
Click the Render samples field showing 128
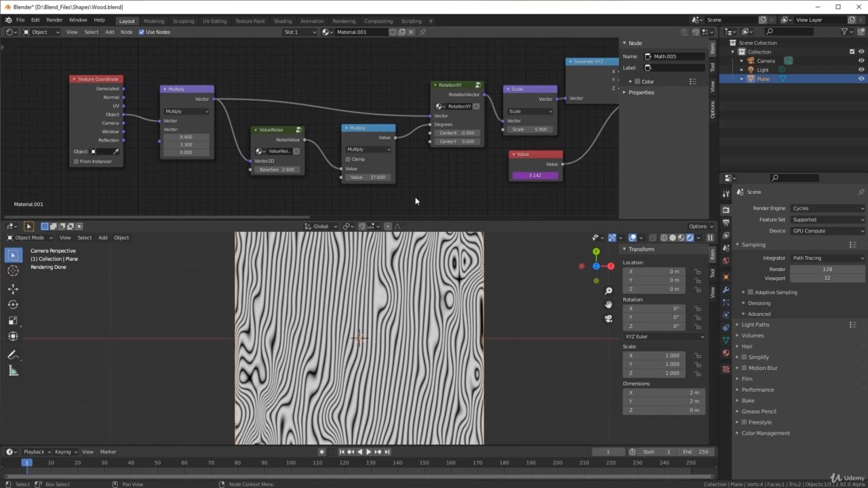pos(827,269)
